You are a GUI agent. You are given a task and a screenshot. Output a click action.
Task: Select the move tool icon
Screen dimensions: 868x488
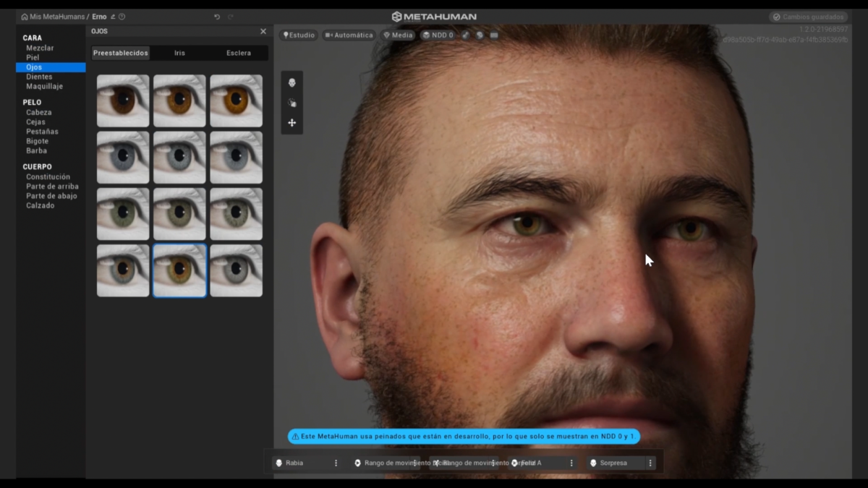tap(292, 123)
